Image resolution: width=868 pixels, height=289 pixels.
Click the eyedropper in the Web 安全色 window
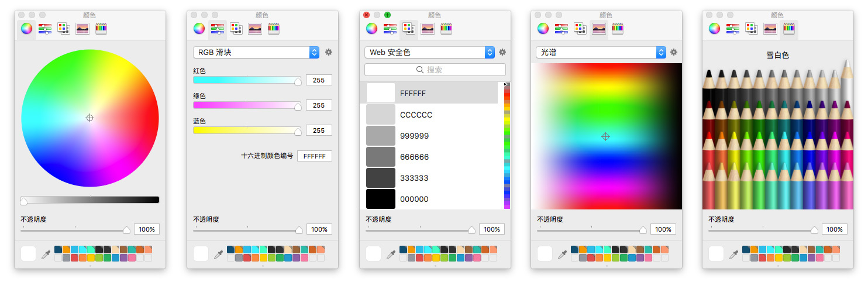(x=391, y=254)
